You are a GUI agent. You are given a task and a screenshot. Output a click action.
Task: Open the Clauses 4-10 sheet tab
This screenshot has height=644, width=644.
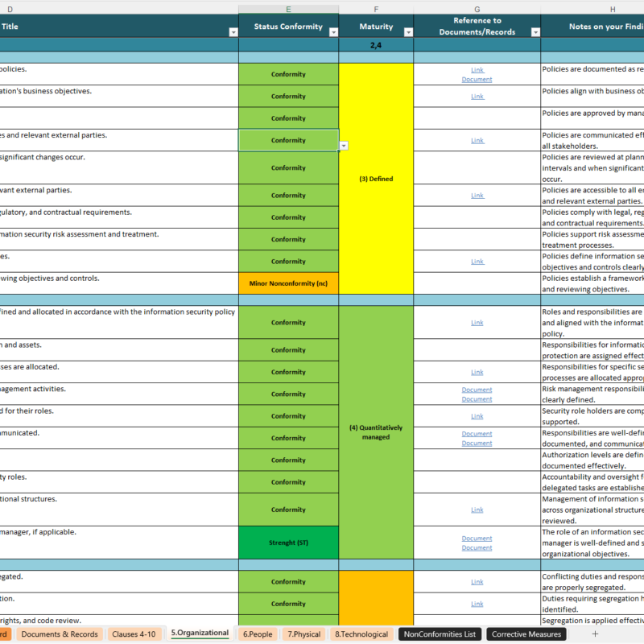(134, 634)
